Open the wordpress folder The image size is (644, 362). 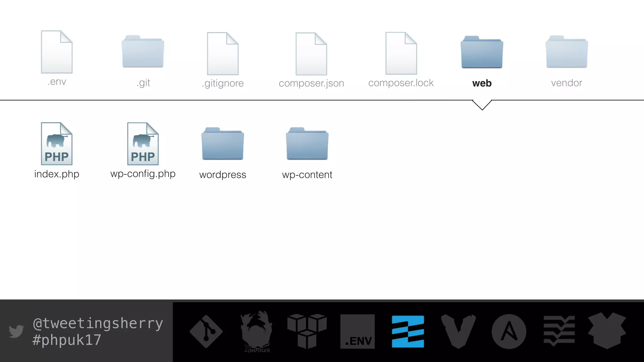click(223, 144)
